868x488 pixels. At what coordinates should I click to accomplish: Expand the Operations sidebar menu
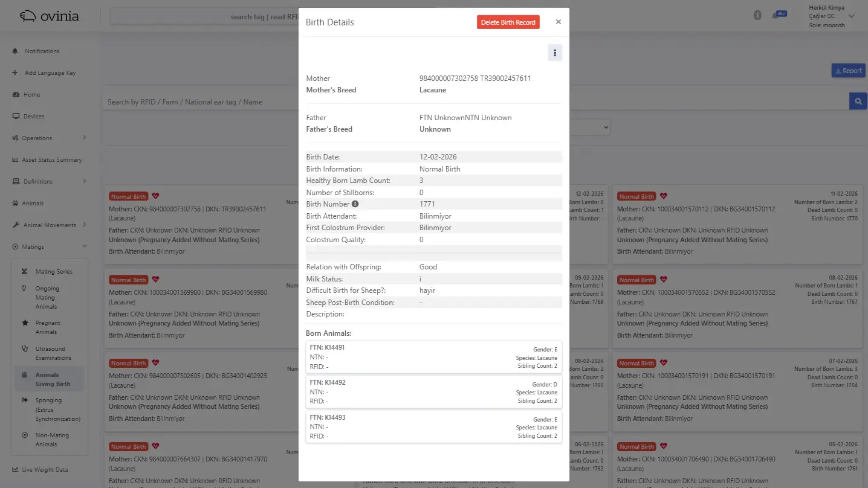[48, 138]
